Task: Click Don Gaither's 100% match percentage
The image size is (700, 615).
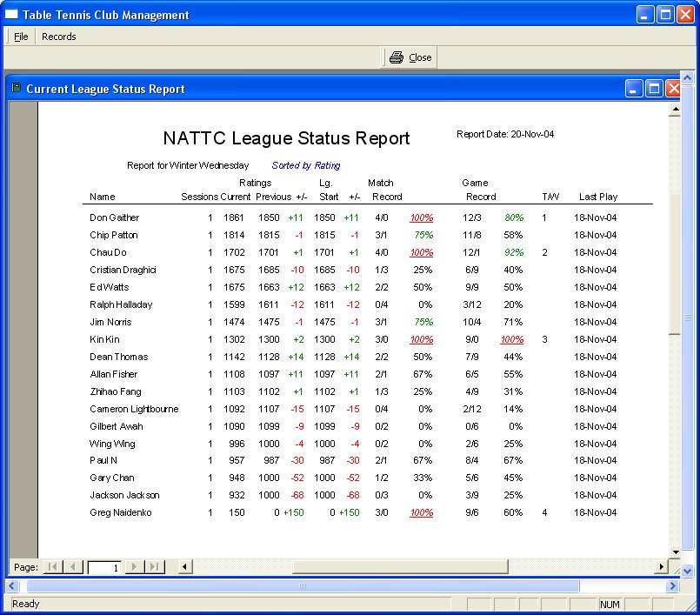Action: pyautogui.click(x=422, y=217)
